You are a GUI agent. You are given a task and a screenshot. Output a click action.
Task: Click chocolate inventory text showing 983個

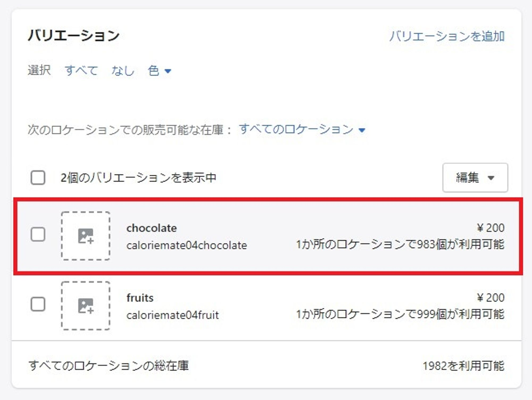400,245
